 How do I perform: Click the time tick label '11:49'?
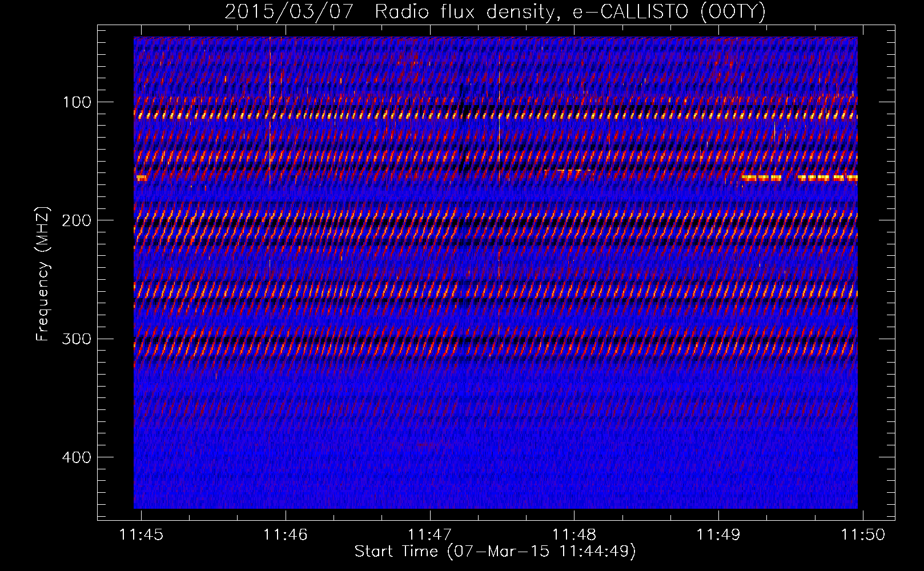click(718, 534)
